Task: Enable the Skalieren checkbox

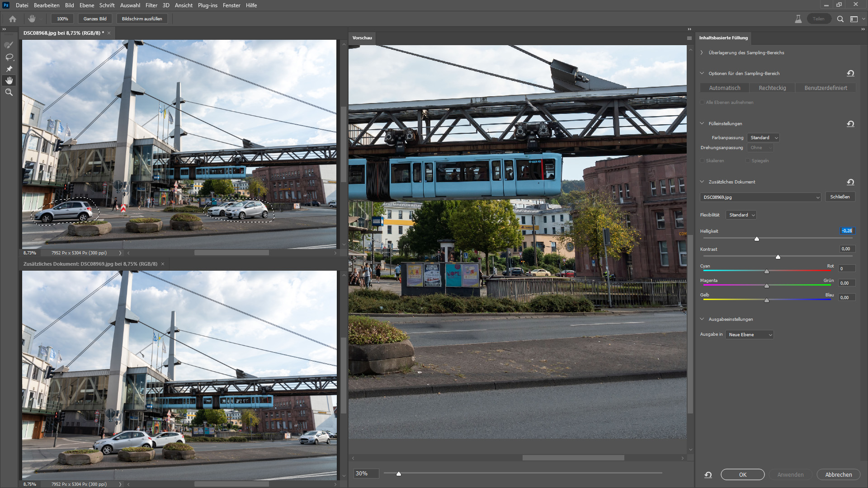Action: [703, 161]
